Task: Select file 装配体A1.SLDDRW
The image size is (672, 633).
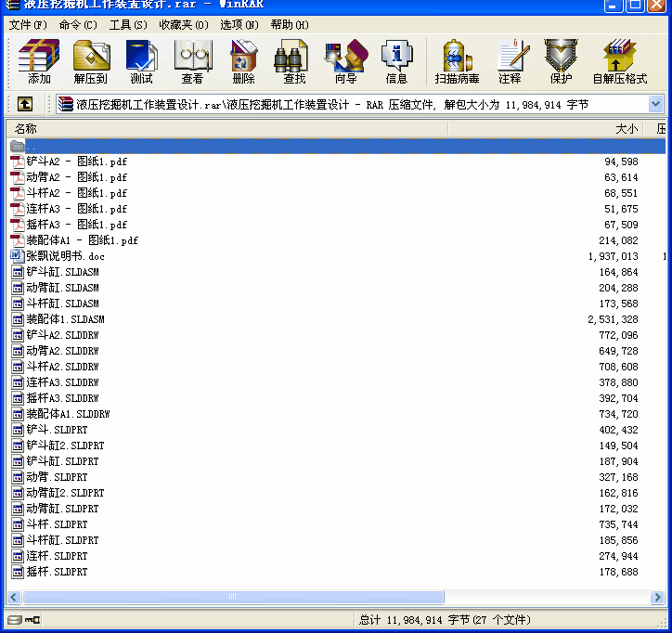Action: [68, 414]
